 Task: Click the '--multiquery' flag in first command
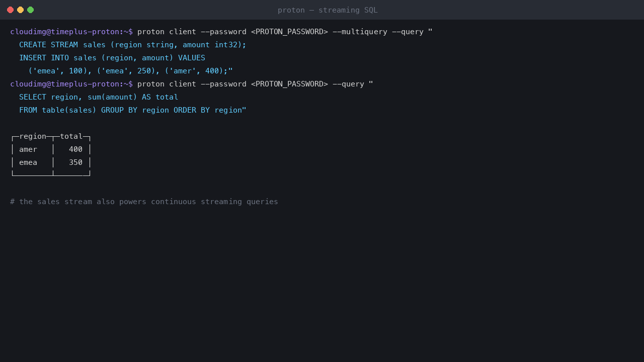(360, 32)
